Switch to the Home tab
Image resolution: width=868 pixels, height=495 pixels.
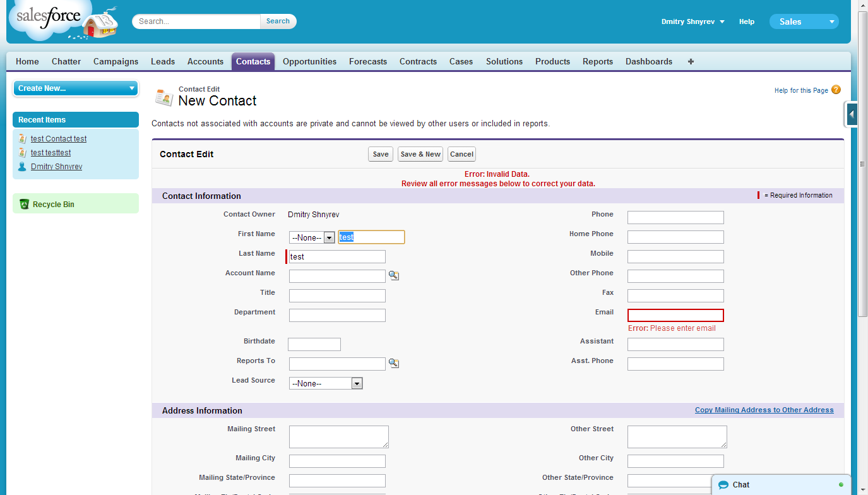(27, 61)
